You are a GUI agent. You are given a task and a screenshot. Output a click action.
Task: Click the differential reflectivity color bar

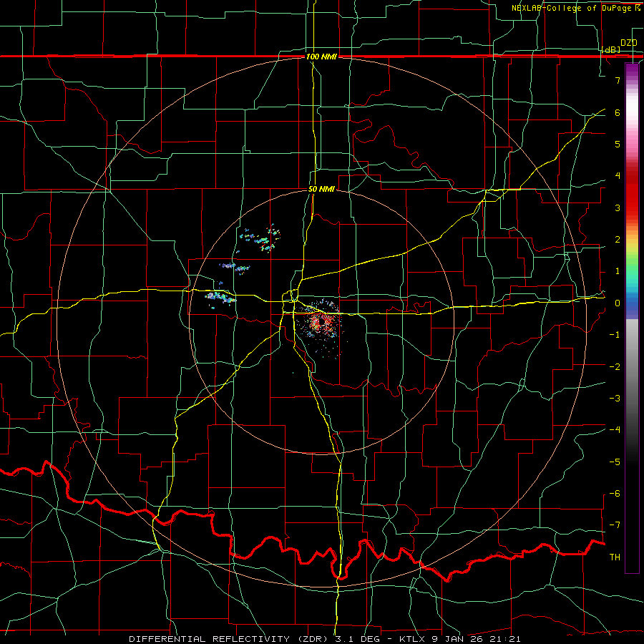pyautogui.click(x=632, y=318)
